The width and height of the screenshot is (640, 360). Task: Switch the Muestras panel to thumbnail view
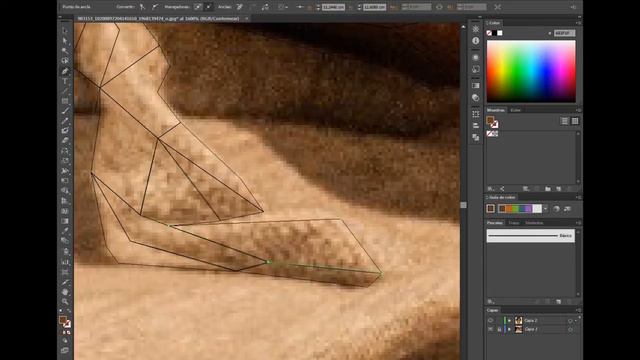click(575, 121)
